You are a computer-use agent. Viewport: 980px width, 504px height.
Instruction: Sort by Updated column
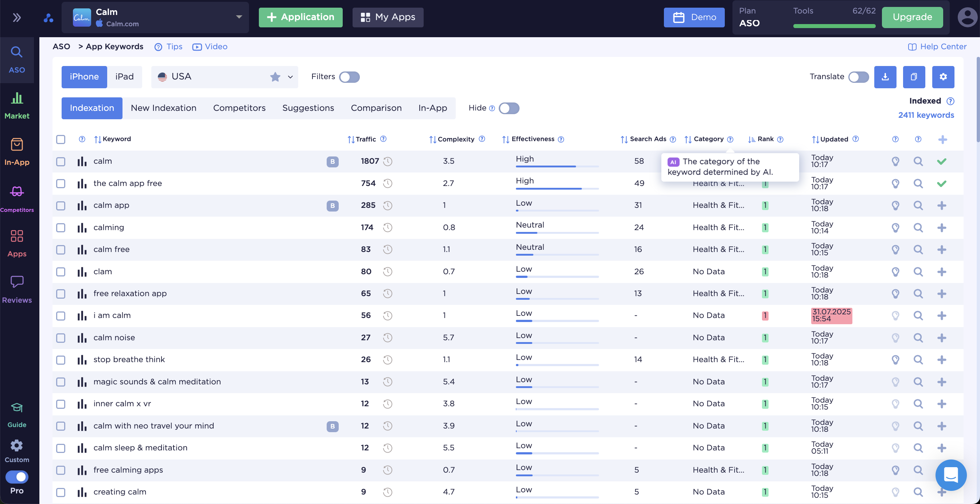830,139
